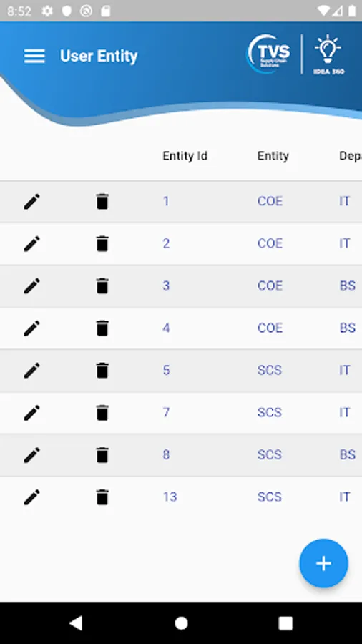Open the hamburger navigation menu
Screen dimensions: 362x644
click(x=34, y=57)
